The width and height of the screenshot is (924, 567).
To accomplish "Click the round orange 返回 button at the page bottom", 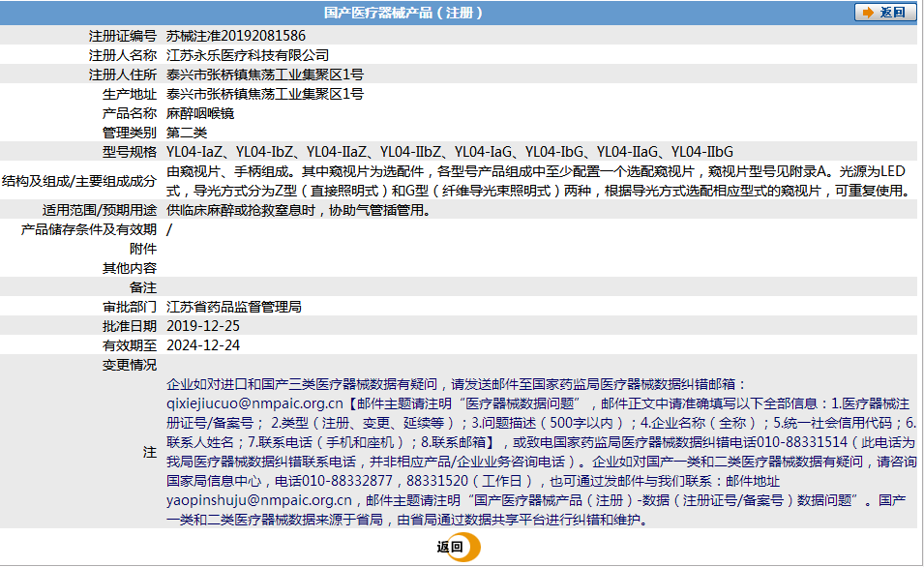I will pyautogui.click(x=459, y=547).
